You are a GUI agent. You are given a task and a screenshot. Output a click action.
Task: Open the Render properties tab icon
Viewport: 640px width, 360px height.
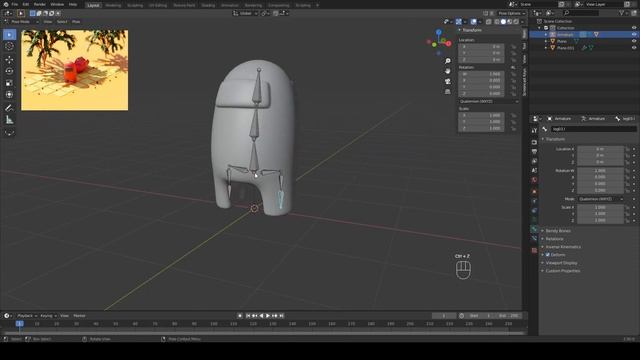pyautogui.click(x=534, y=142)
